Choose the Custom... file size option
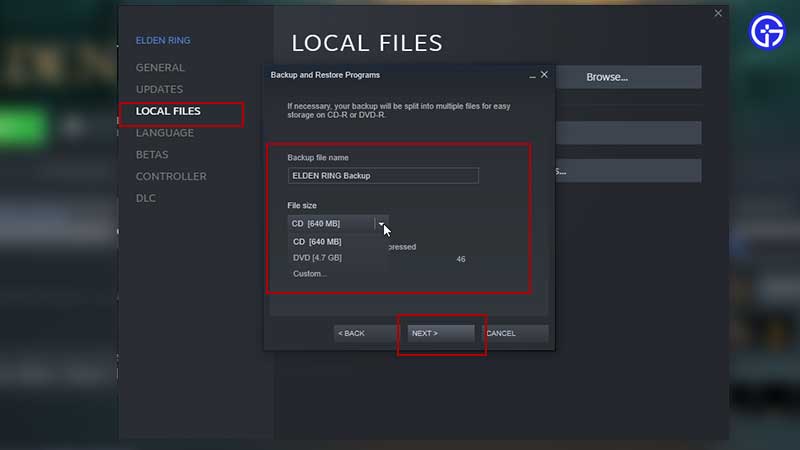 click(x=309, y=274)
